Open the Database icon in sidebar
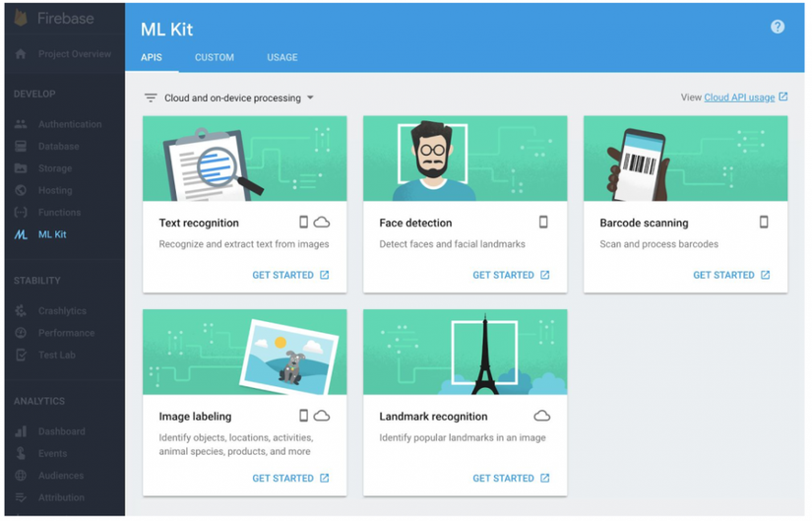Viewport: 812px width, 521px height. pyautogui.click(x=21, y=146)
